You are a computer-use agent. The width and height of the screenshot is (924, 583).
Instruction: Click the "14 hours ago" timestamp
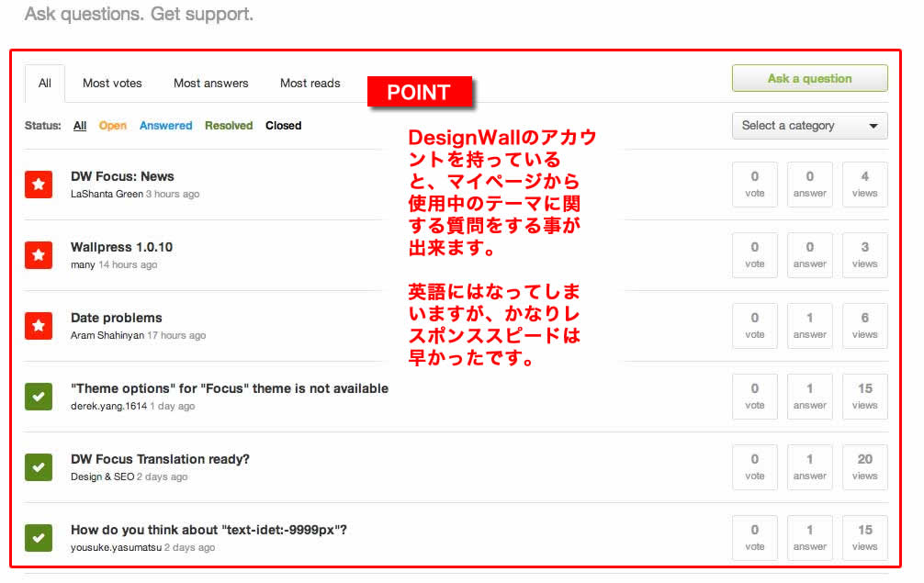coord(128,265)
